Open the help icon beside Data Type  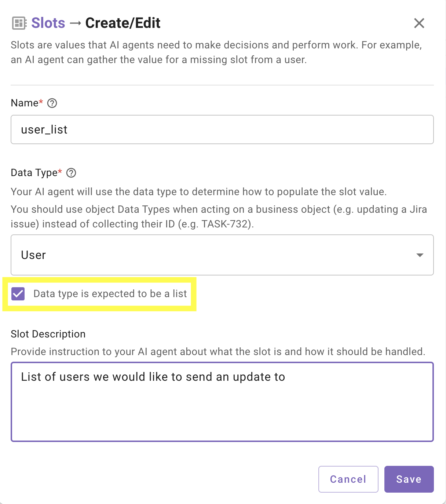71,173
